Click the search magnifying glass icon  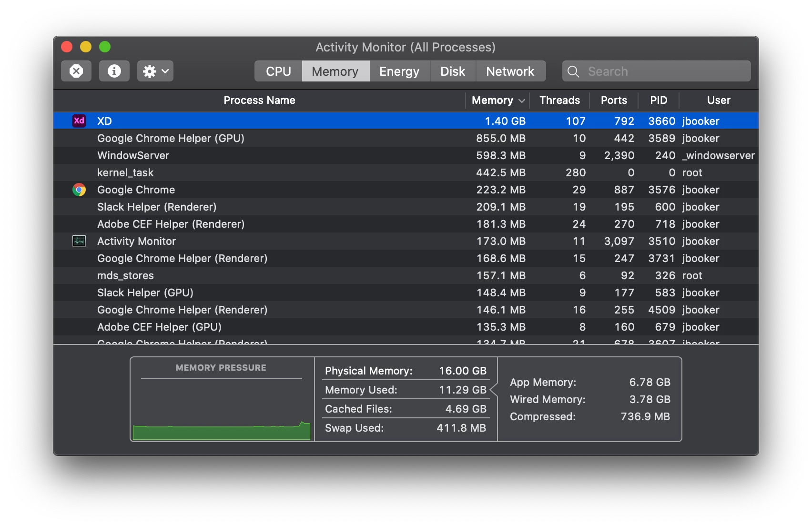coord(574,71)
